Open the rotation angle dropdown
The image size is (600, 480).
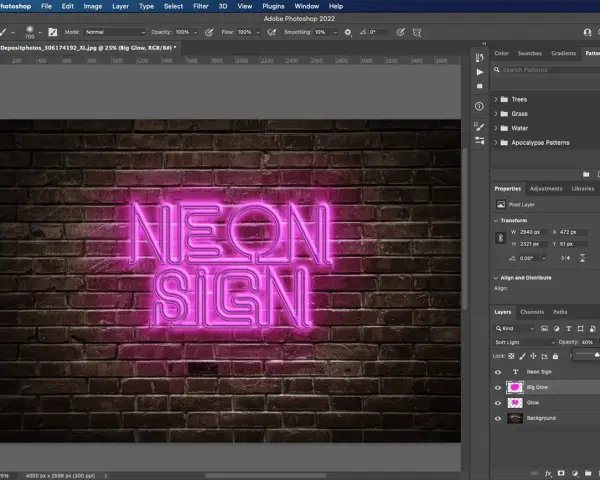click(544, 258)
